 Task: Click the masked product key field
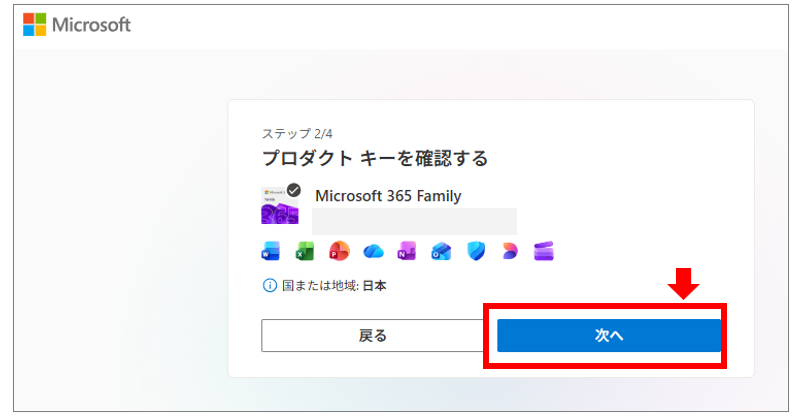pos(414,221)
